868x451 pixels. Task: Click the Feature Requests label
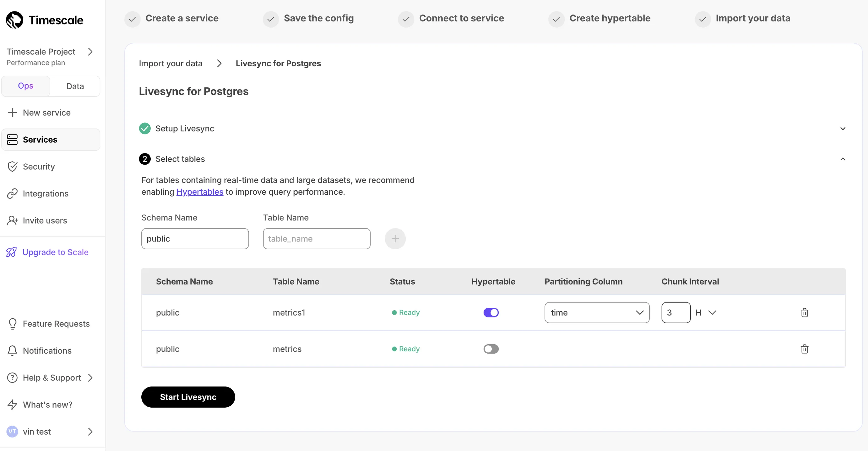click(56, 323)
